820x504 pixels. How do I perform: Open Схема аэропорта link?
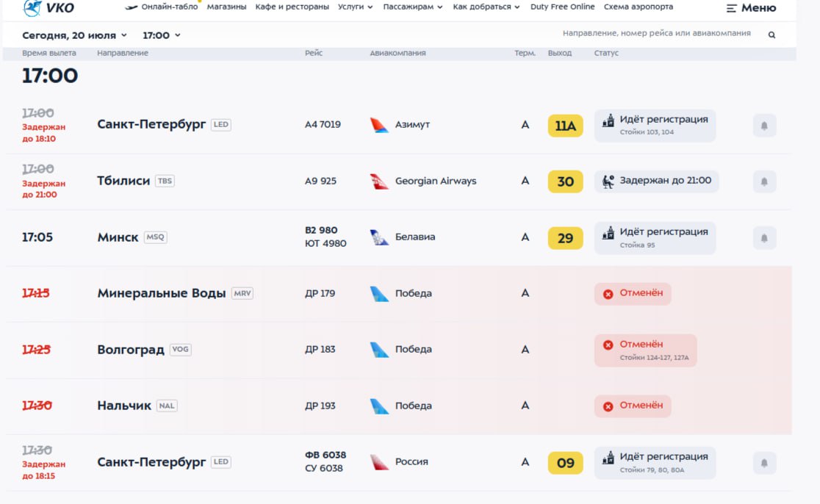(638, 7)
